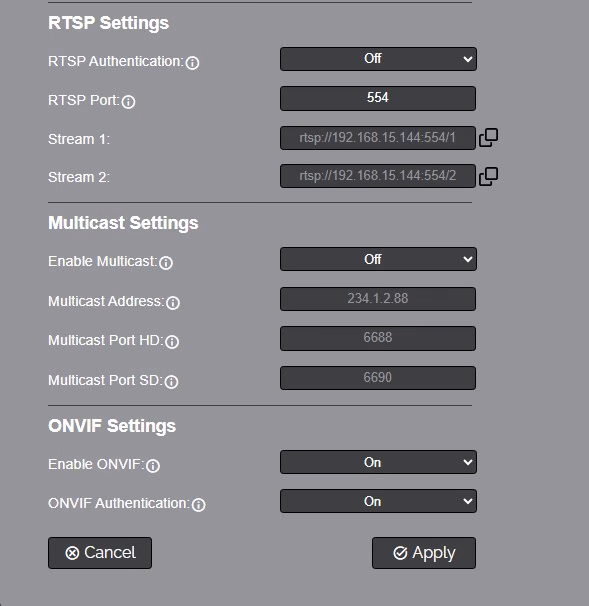Show info for Multicast Port HD
The height and width of the screenshot is (606, 589).
pos(172,342)
